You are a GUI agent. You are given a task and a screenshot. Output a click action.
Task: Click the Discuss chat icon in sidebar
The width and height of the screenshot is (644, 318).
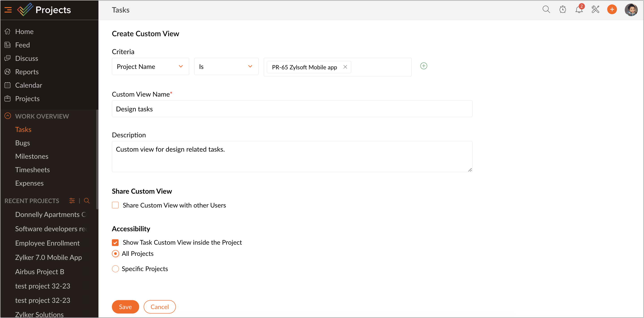pyautogui.click(x=8, y=58)
